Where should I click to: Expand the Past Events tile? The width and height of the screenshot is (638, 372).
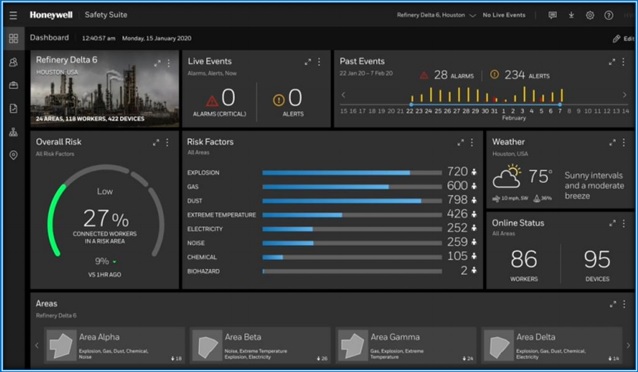(x=612, y=62)
